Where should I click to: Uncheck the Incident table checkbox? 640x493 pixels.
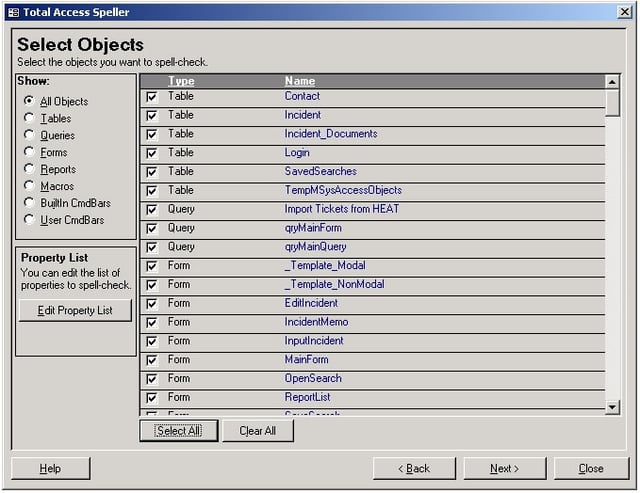(152, 116)
